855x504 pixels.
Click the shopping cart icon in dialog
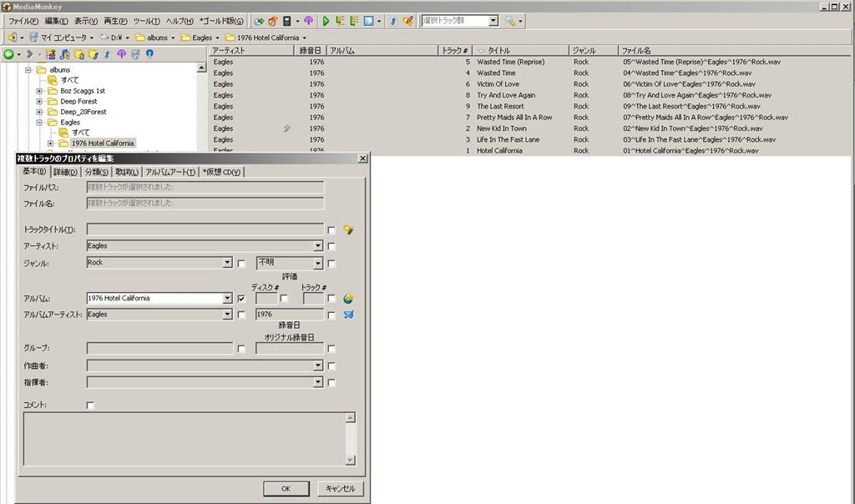(x=348, y=315)
